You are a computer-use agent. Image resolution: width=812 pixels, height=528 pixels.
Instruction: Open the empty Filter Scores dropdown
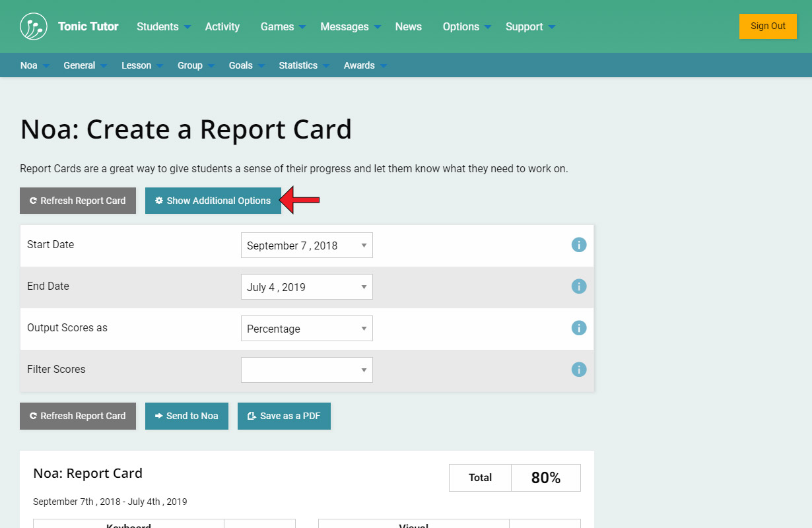pos(306,370)
